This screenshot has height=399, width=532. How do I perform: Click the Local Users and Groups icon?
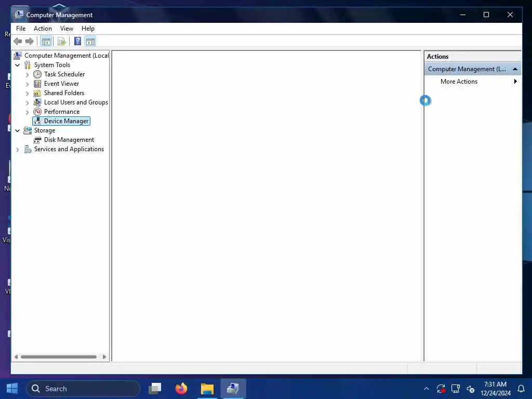tap(37, 102)
